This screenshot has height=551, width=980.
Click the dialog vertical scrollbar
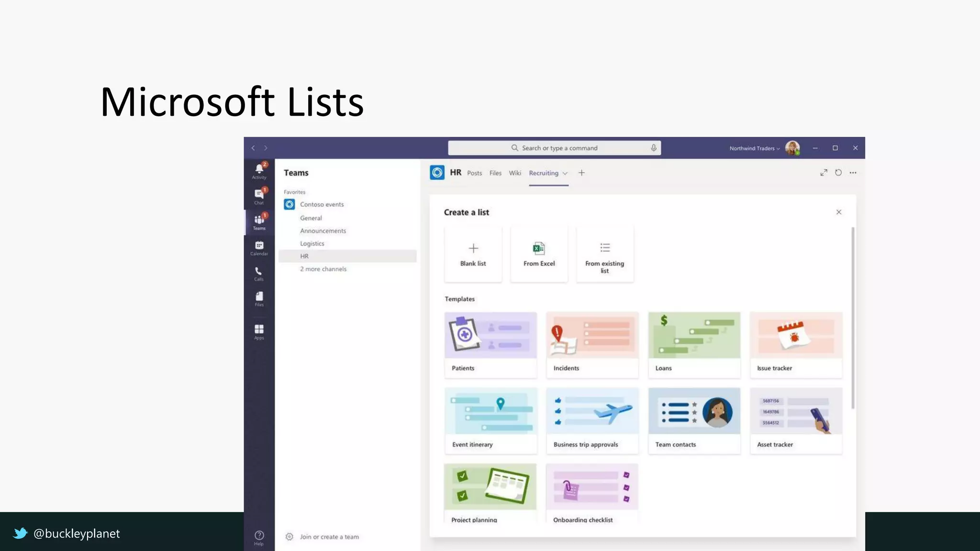click(x=853, y=318)
